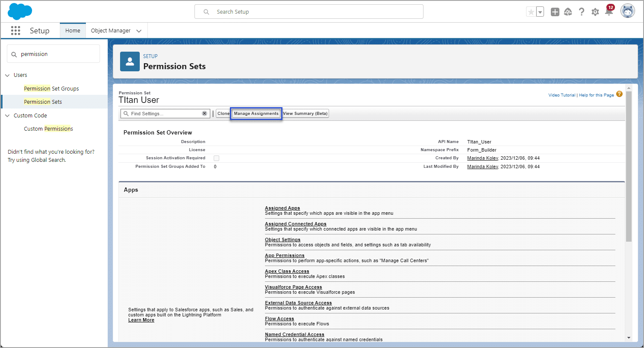This screenshot has width=644, height=348.
Task: Open the App Launcher grid icon
Action: (x=15, y=30)
